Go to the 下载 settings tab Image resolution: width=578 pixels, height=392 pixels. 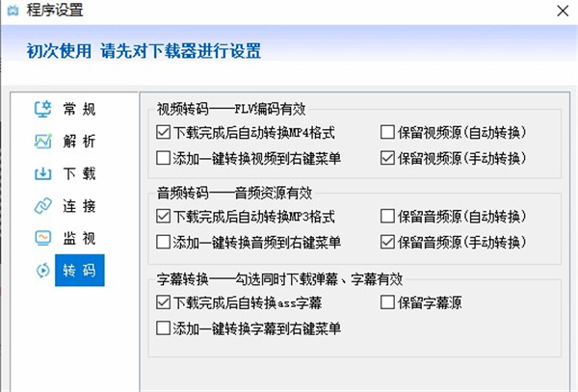[x=79, y=173]
